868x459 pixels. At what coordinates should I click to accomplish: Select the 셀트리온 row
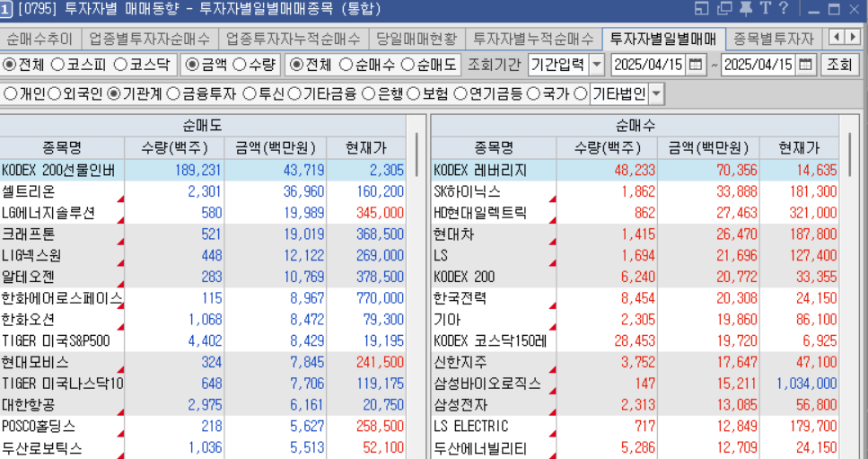click(203, 191)
